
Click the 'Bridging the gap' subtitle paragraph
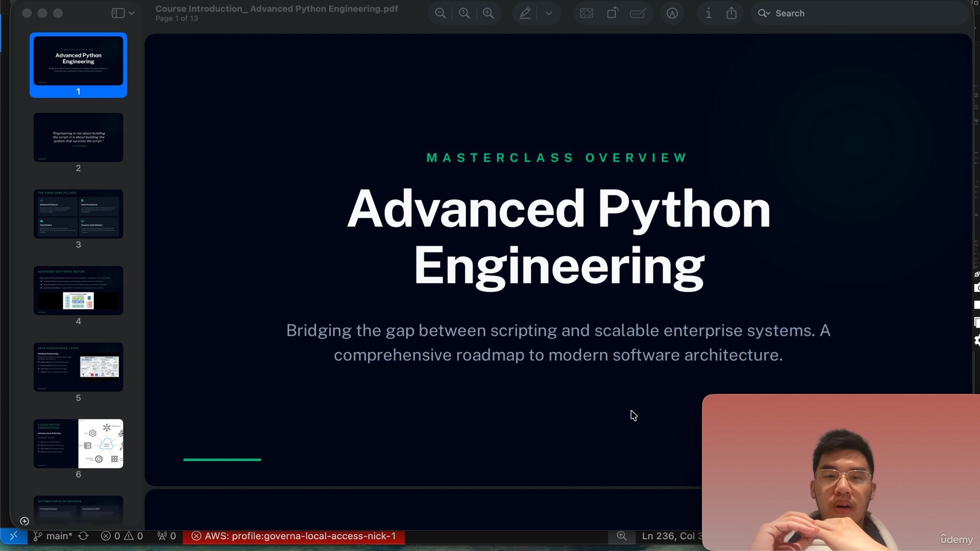click(558, 342)
